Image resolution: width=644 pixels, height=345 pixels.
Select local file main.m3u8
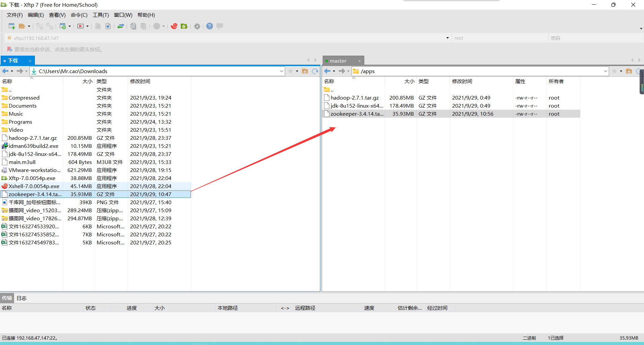coord(96,162)
